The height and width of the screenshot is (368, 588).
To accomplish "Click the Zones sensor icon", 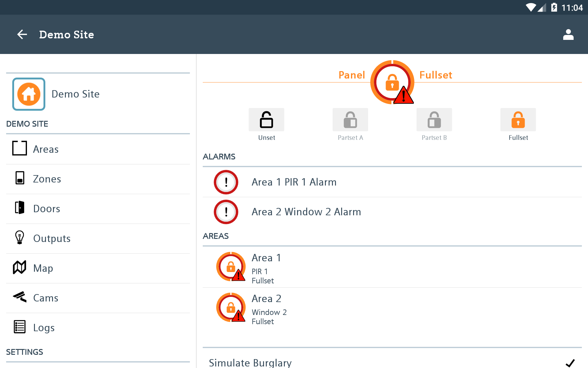I will coord(20,178).
